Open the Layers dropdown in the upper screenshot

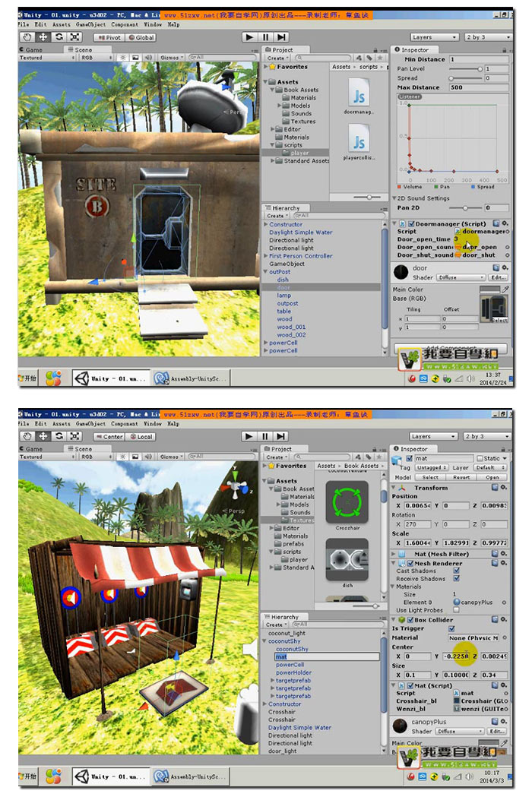(x=435, y=37)
